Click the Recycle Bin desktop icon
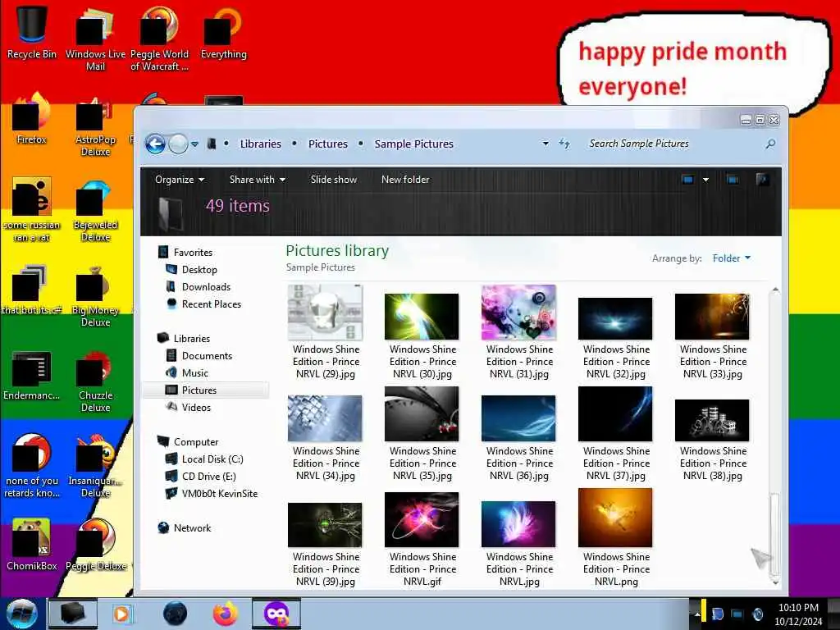The width and height of the screenshot is (840, 630). coord(32,31)
